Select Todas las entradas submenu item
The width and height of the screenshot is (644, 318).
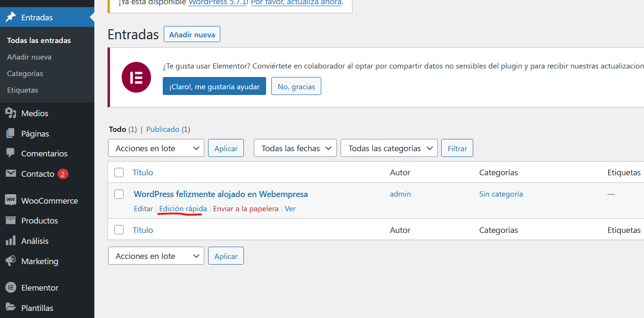[x=39, y=41]
